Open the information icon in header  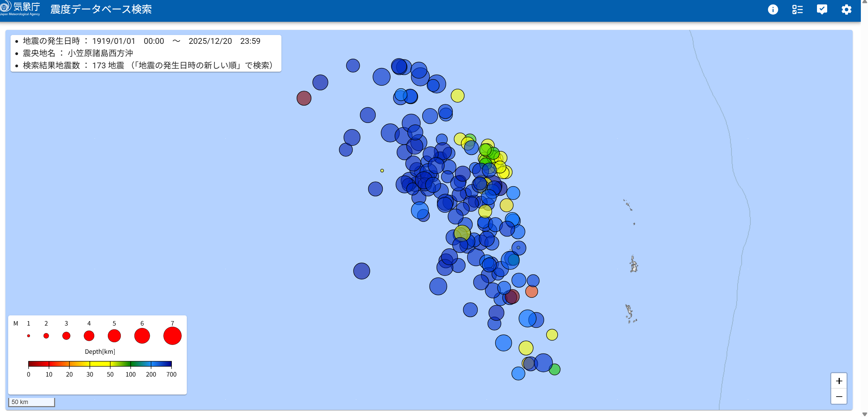773,10
